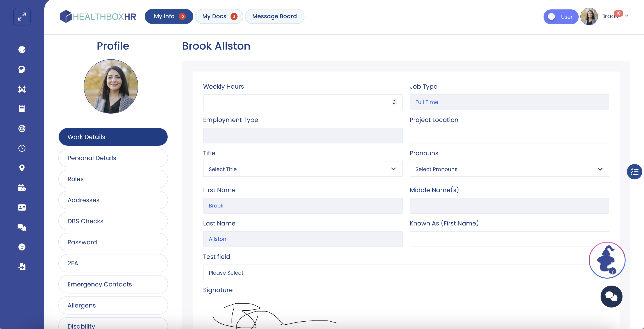Click the logout arrow icon
The height and width of the screenshot is (329, 644).
click(22, 267)
